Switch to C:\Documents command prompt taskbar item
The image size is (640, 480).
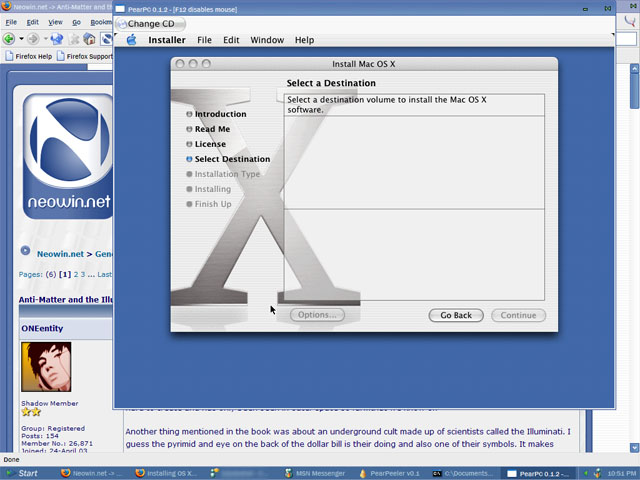464,473
